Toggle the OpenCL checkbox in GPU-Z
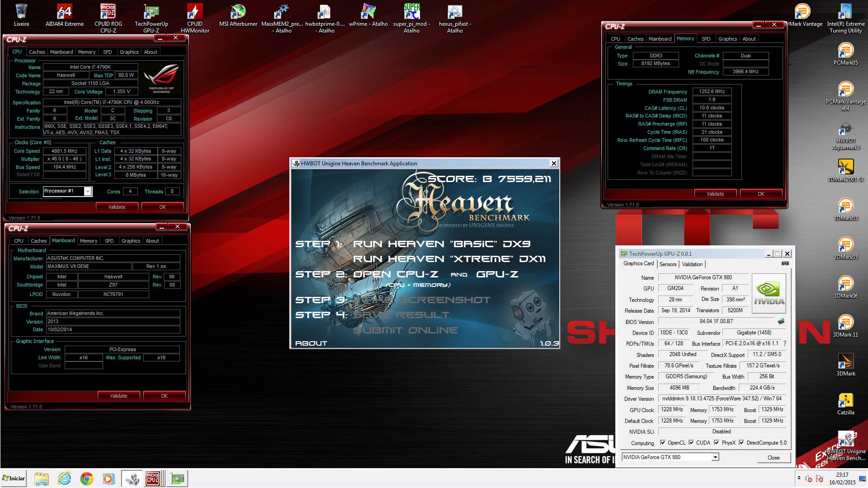Viewport: 868px width, 488px height. (662, 443)
